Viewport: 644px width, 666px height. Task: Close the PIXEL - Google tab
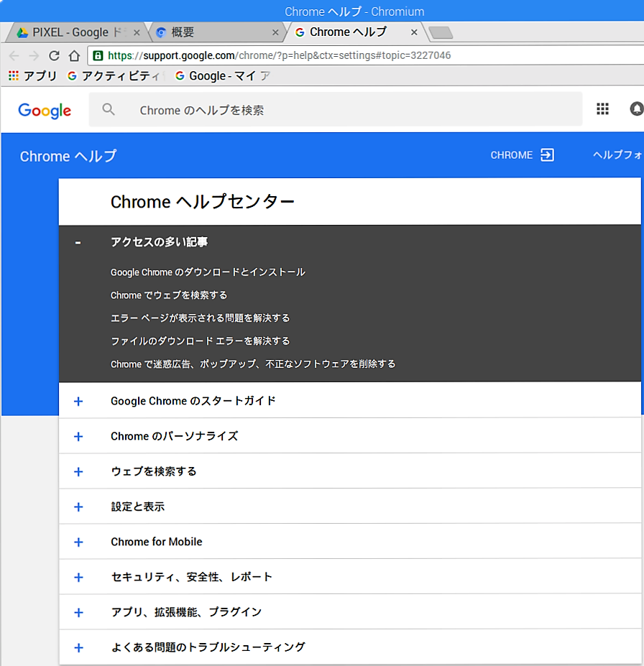click(137, 33)
